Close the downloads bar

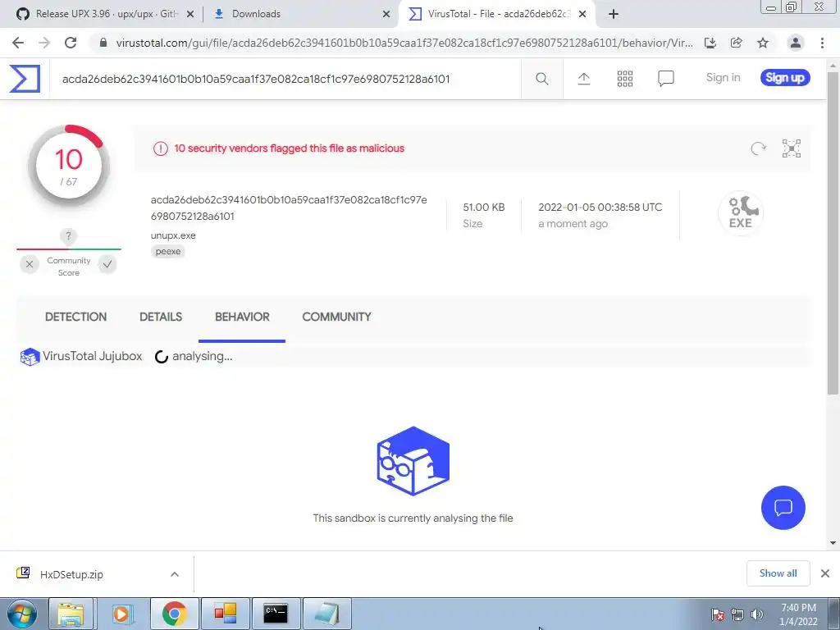pos(825,573)
